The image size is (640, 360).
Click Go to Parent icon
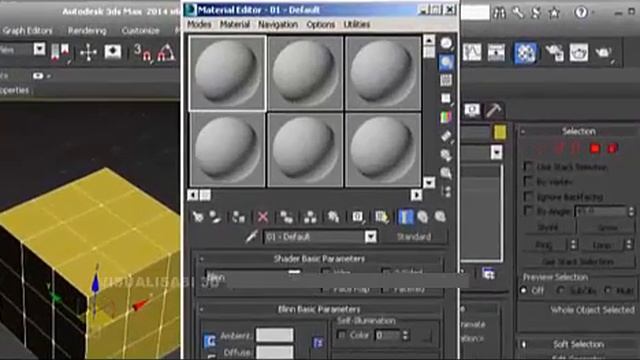click(x=422, y=217)
